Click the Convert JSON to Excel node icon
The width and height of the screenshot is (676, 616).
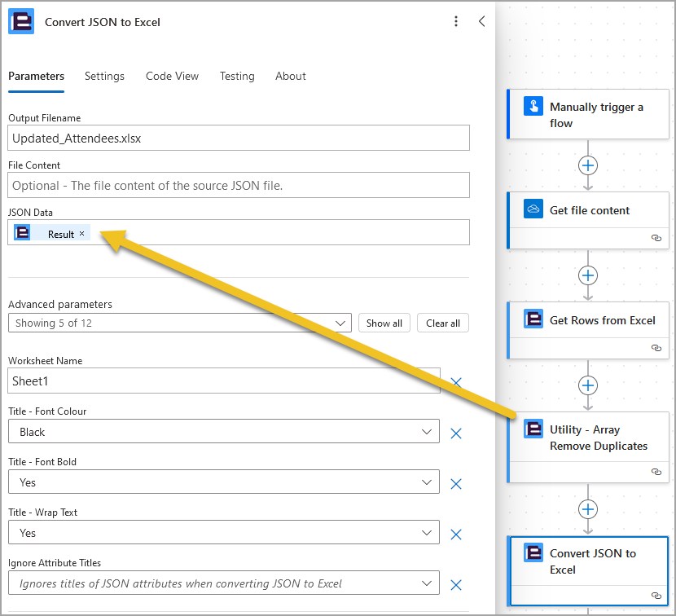coord(533,552)
